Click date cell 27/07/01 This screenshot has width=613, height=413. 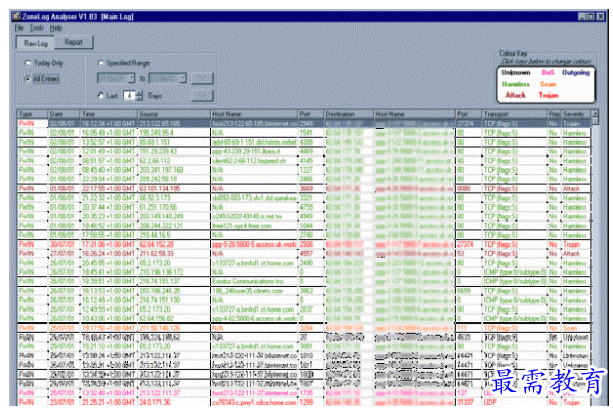point(64,254)
